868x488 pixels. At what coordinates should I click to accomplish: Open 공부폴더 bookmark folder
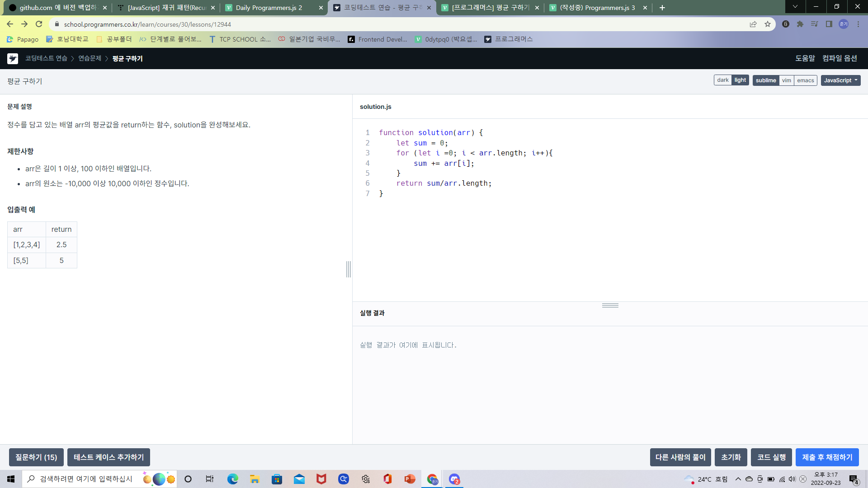click(114, 39)
